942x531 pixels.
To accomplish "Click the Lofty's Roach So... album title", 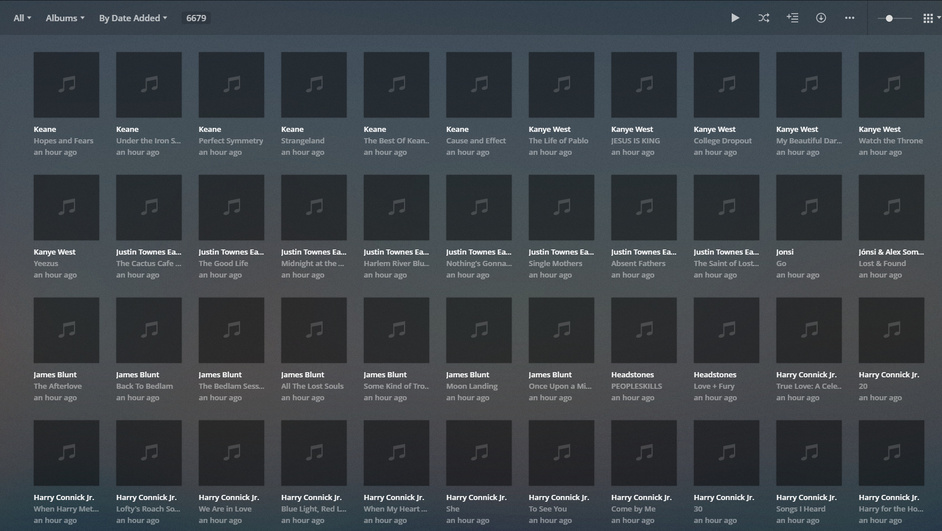I will pos(148,508).
